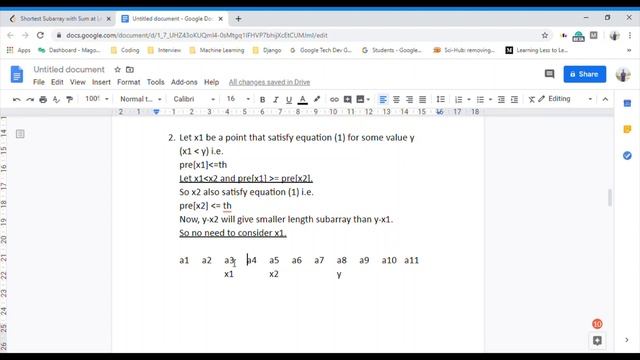
Task: Open the Coding bookmark folder
Action: tap(125, 50)
